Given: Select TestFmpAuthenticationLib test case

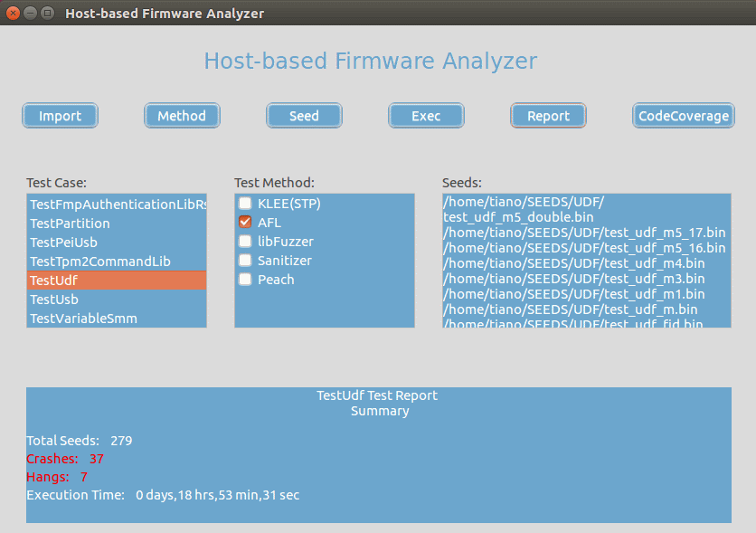Looking at the screenshot, I should tap(117, 205).
